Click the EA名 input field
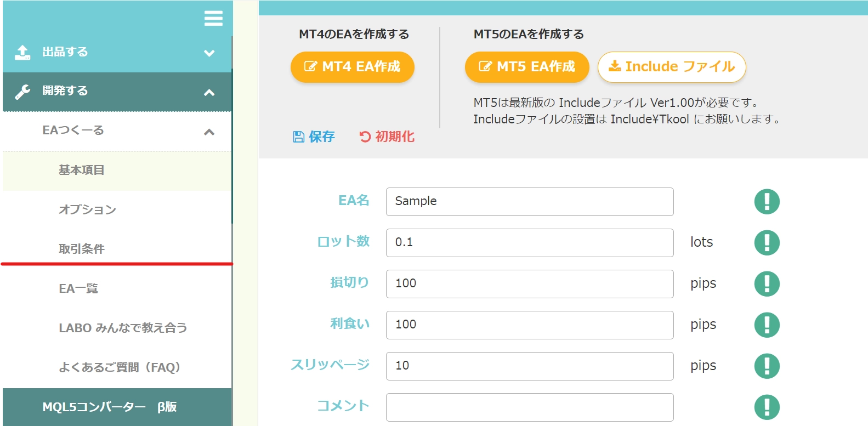 [530, 202]
